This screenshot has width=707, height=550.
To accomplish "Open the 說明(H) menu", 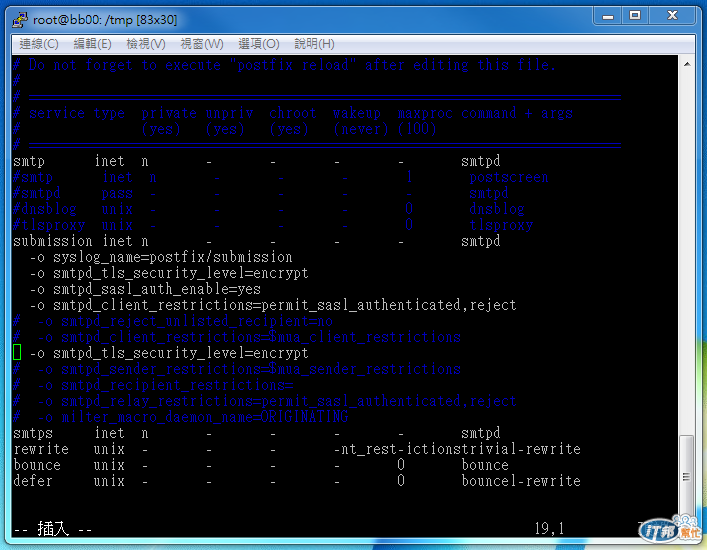I will coord(314,44).
